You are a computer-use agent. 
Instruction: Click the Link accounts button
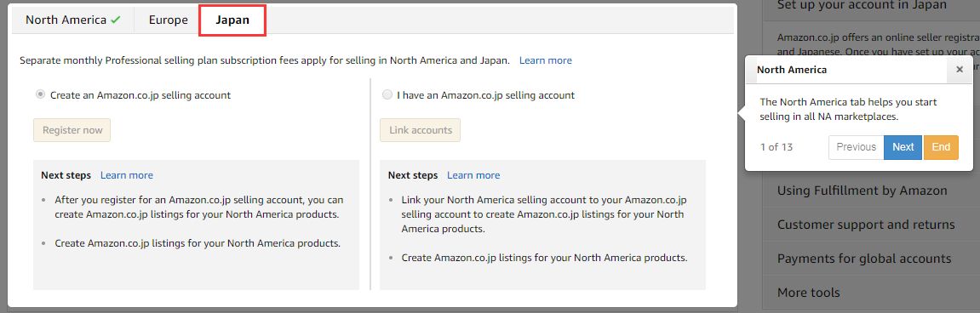click(420, 130)
